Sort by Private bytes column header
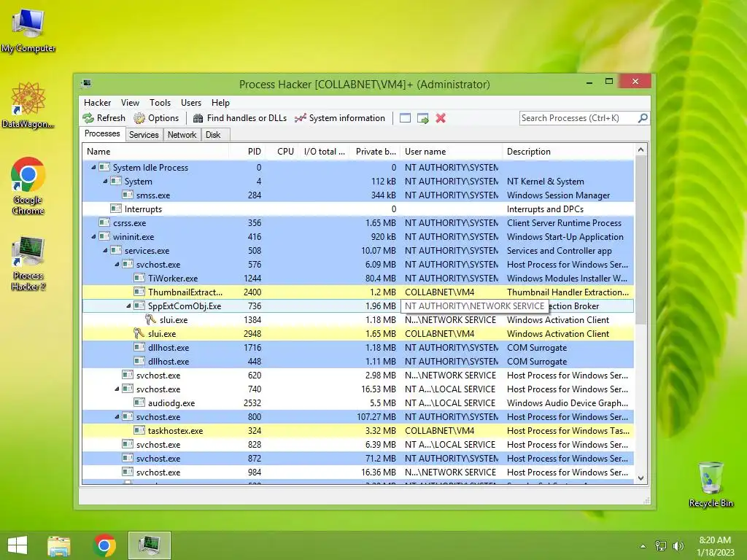Screen dimensions: 747x560 click(x=375, y=152)
